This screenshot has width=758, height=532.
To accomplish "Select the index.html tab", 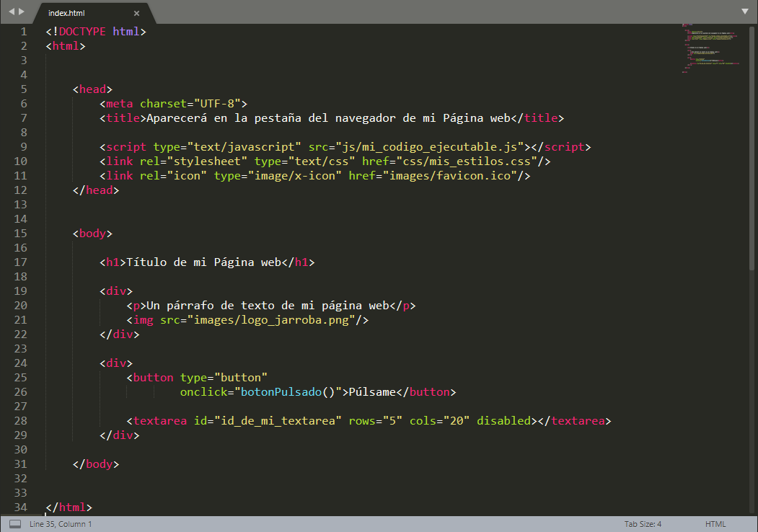I will click(x=66, y=12).
